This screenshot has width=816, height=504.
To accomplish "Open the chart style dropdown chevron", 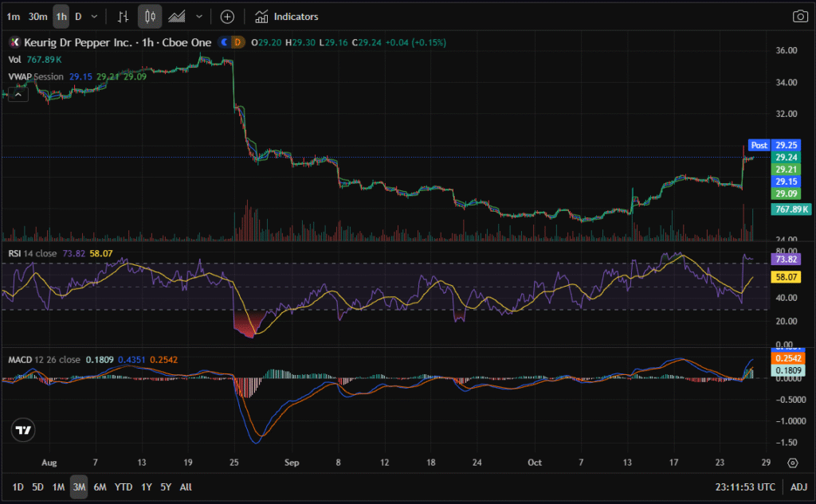I will point(198,16).
